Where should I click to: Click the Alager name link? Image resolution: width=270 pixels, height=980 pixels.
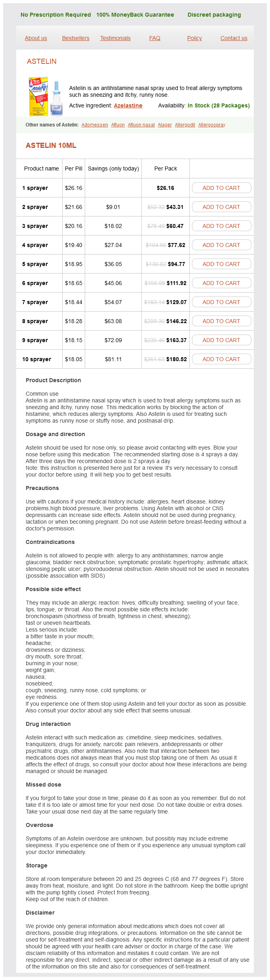click(165, 125)
